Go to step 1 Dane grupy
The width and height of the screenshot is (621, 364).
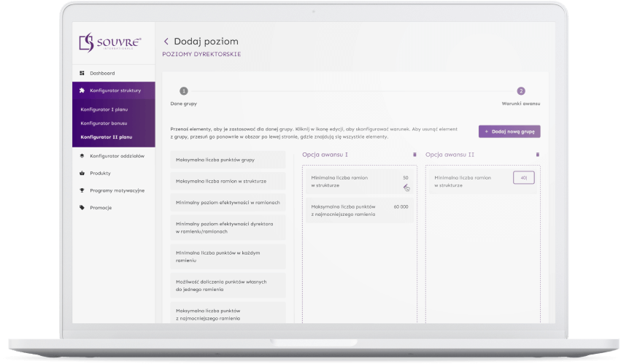click(184, 91)
